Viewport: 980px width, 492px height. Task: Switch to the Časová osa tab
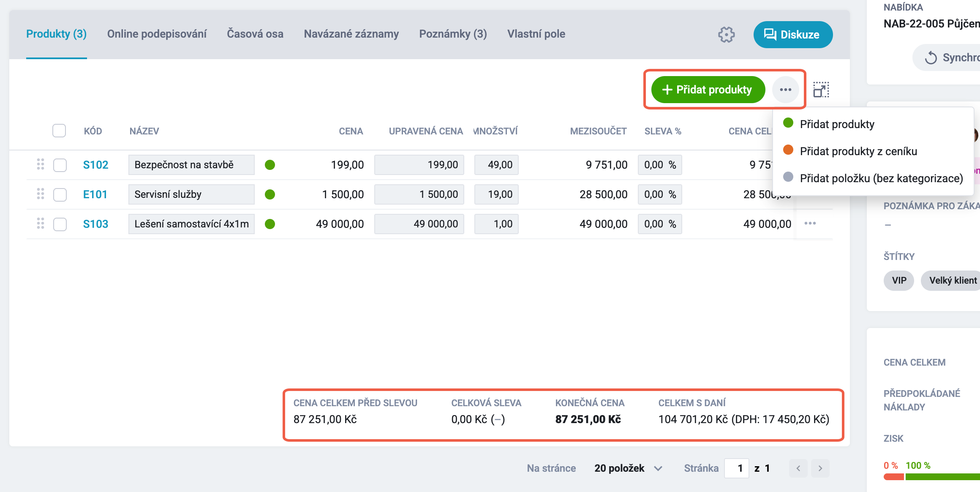(x=255, y=34)
